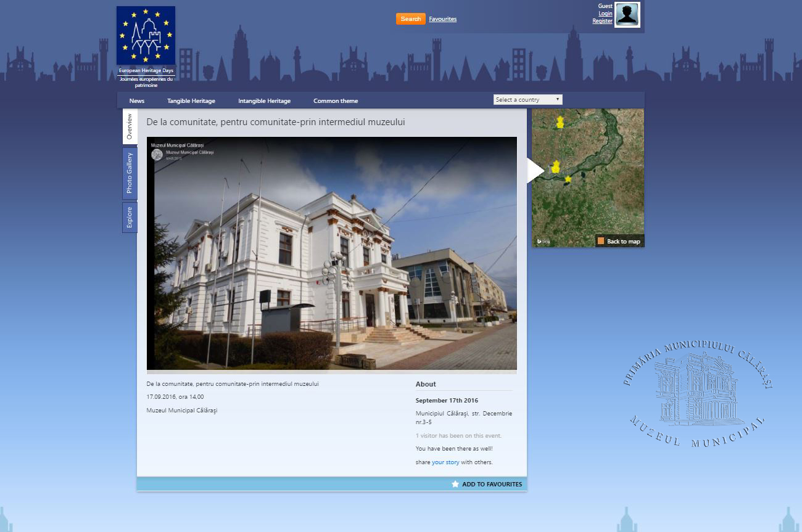Image resolution: width=802 pixels, height=532 pixels.
Task: Click the Bing logo on the map
Action: [543, 241]
